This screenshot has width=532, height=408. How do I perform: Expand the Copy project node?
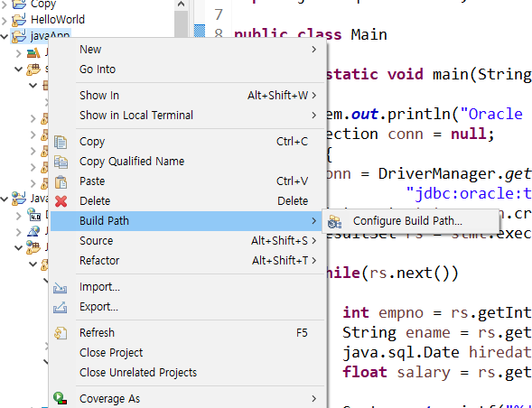5,5
